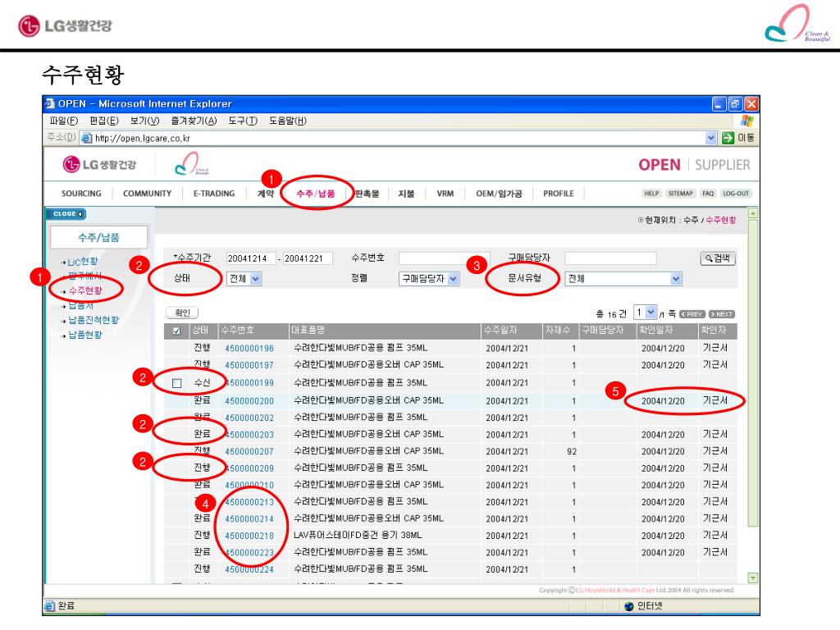Viewport: 840px width, 630px height.
Task: Open the 납품현황 sidebar link
Action: point(85,335)
